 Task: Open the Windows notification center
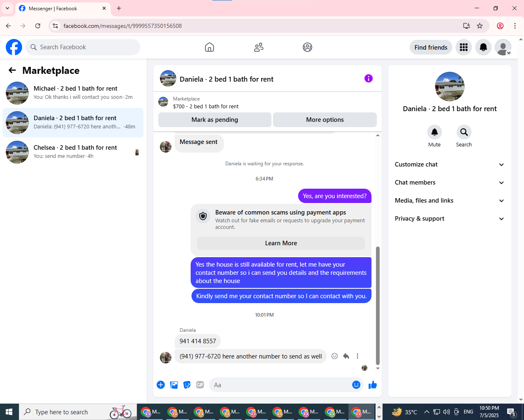(511, 412)
